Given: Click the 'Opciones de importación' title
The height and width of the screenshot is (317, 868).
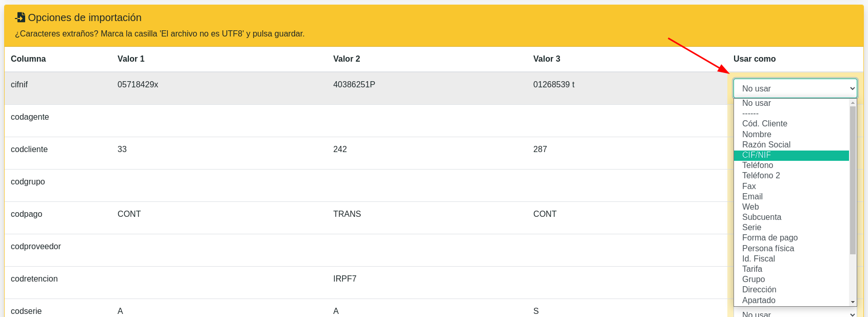Looking at the screenshot, I should click(85, 17).
